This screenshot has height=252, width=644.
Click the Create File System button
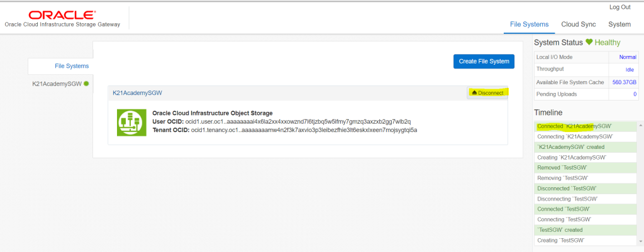(484, 61)
